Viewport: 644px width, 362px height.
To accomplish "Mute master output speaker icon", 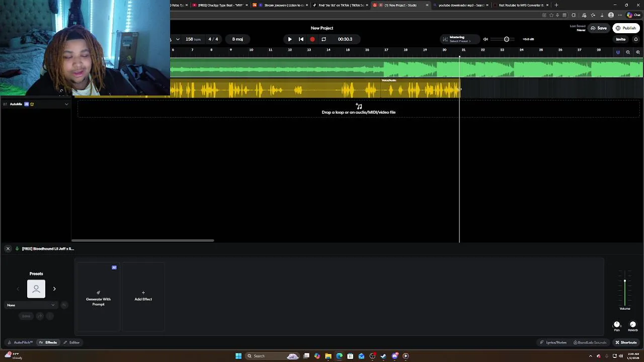I will coord(486,39).
